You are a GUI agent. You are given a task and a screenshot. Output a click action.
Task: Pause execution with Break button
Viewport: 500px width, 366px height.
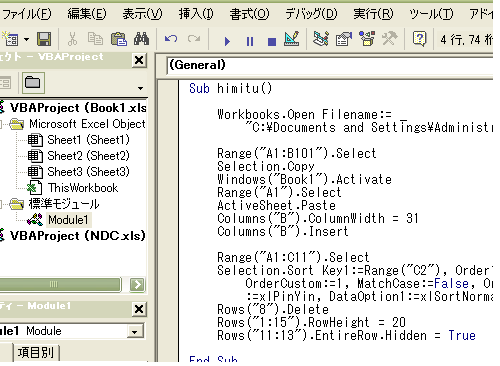(250, 41)
